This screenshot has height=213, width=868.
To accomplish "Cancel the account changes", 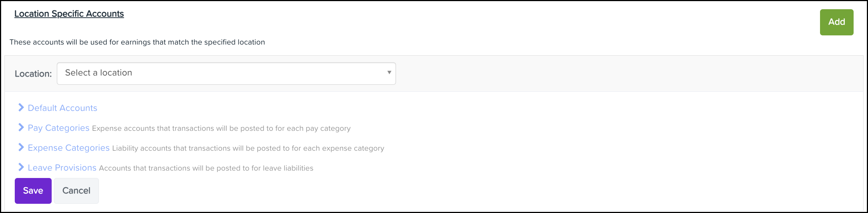I will tap(76, 191).
